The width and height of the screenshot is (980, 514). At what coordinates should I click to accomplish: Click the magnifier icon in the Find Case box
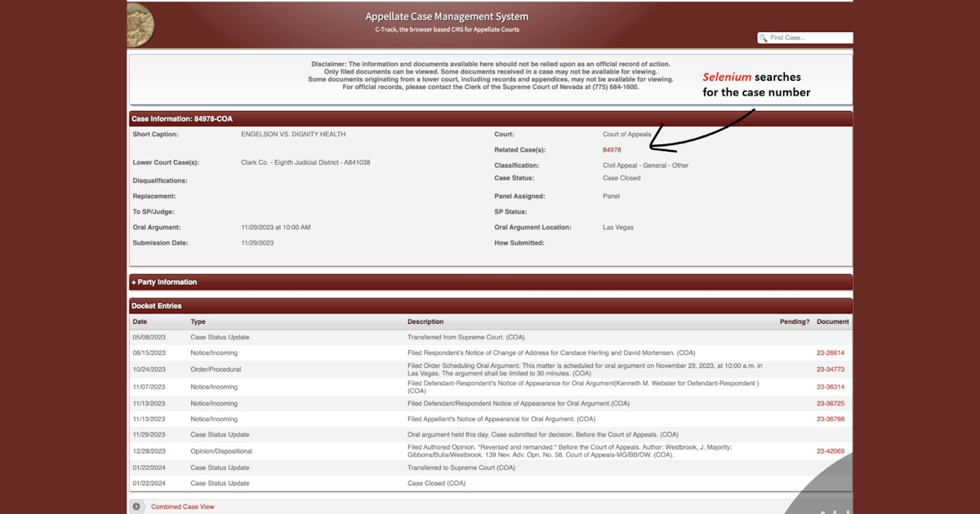point(764,38)
